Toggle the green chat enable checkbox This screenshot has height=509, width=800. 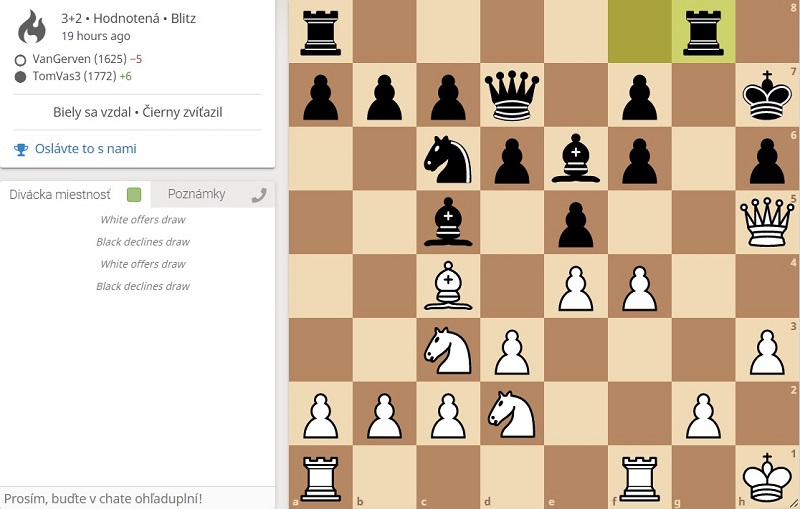(x=134, y=195)
